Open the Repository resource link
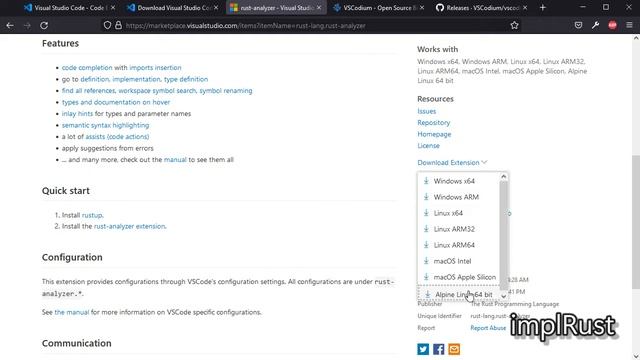Screen dimensions: 640x360 (x=433, y=122)
